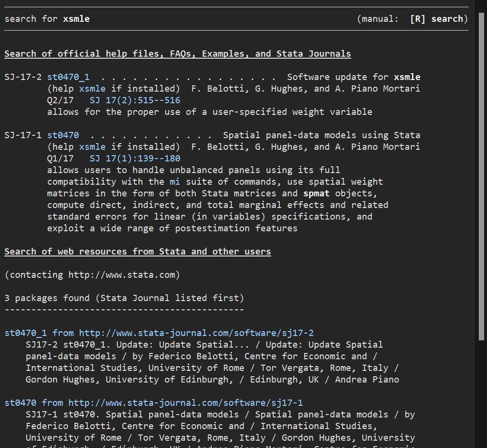Click bold "xsmle" in the search header

pyautogui.click(x=76, y=19)
